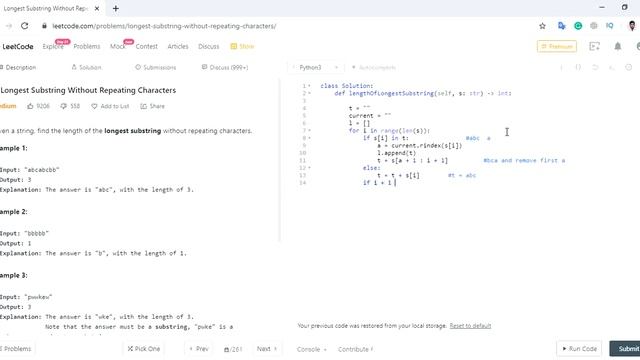Open the Google Translate extension icon
The image size is (640, 360).
562,26
